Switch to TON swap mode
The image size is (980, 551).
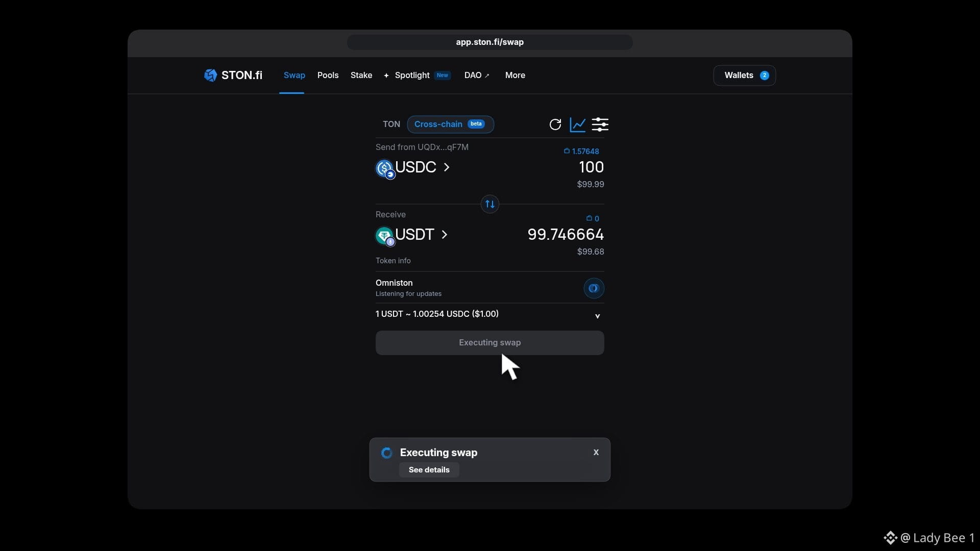tap(391, 124)
